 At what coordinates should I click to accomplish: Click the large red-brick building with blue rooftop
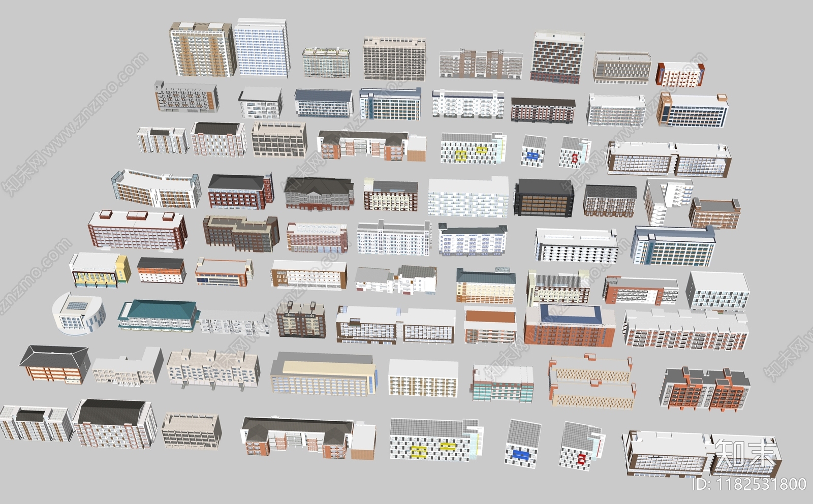pyautogui.click(x=570, y=326)
